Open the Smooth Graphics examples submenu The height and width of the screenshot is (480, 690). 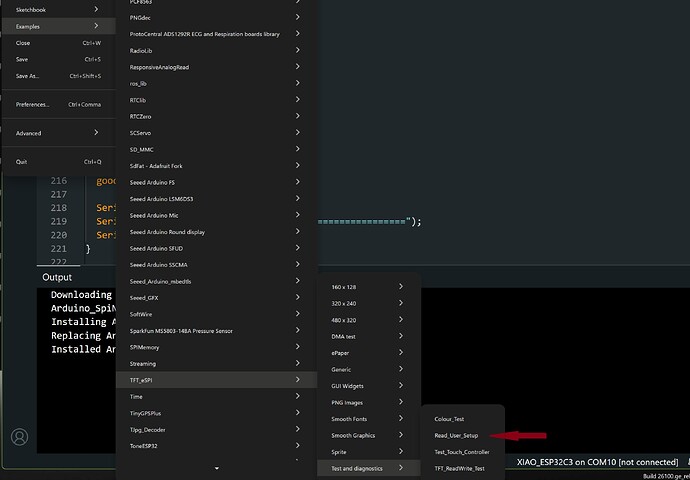369,436
